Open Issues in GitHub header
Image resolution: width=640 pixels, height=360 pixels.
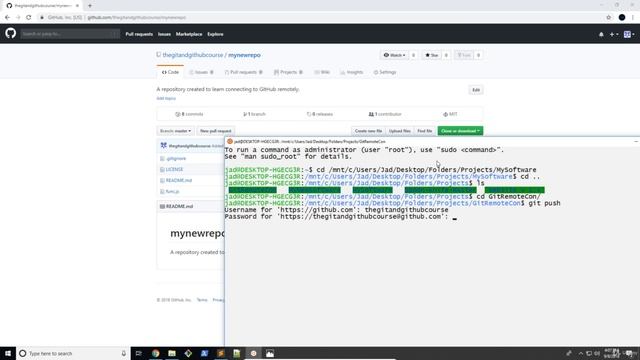click(x=164, y=34)
